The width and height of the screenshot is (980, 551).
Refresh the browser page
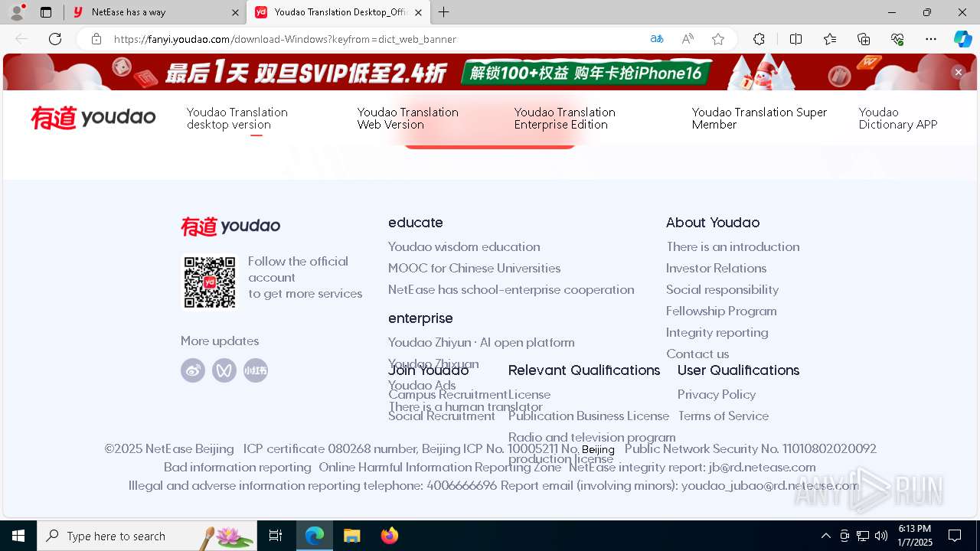pos(55,39)
